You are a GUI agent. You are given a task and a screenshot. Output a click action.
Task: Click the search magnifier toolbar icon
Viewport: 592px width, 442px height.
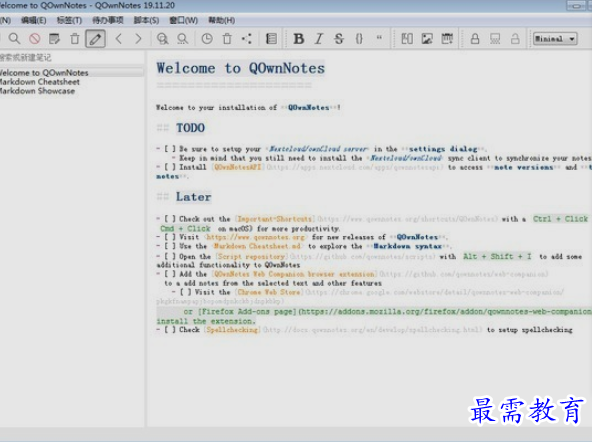[x=14, y=39]
